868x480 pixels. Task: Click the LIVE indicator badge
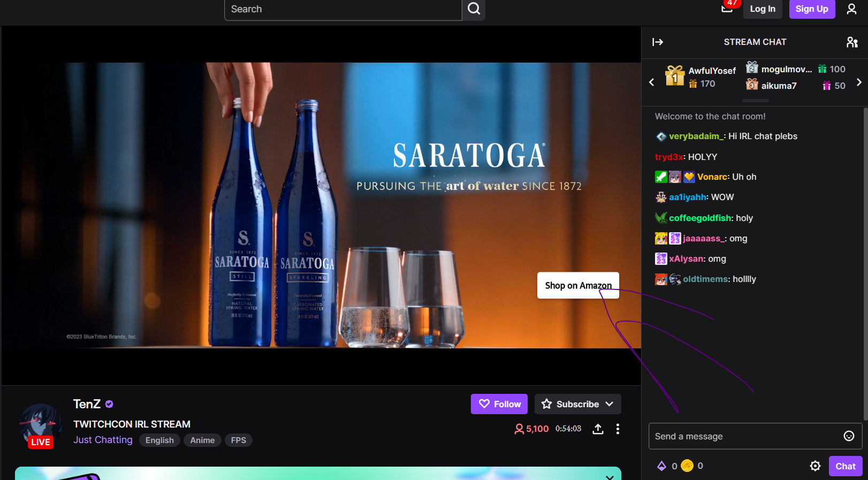41,442
